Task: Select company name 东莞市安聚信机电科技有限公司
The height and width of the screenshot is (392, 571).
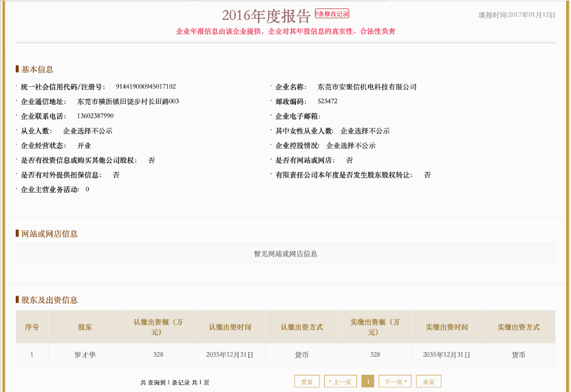Action: tap(367, 87)
